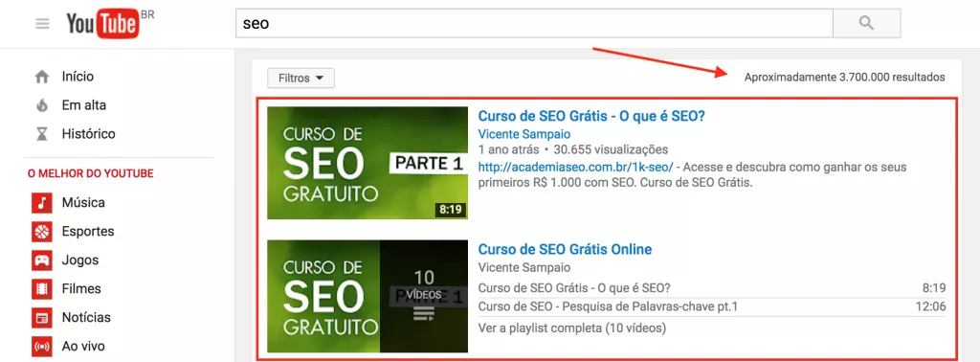Click 'O MELHOR DO YOUTUBE' heading
Screen dimensions: 980x362
point(91,173)
